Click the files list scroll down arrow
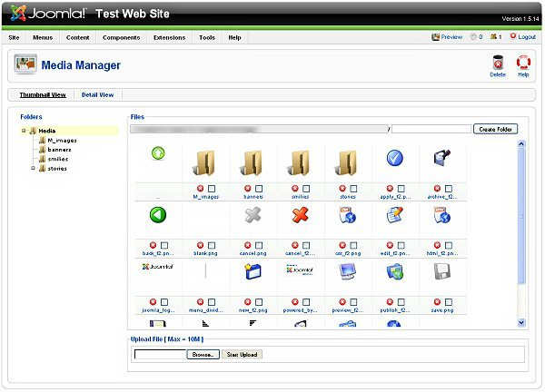Screen dimensions: 545x392 521,322
